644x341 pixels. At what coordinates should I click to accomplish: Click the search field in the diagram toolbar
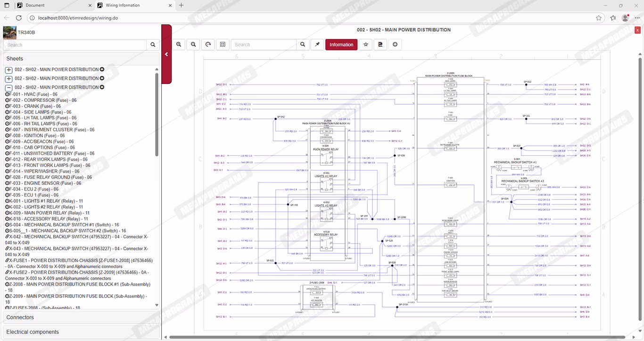pyautogui.click(x=264, y=44)
